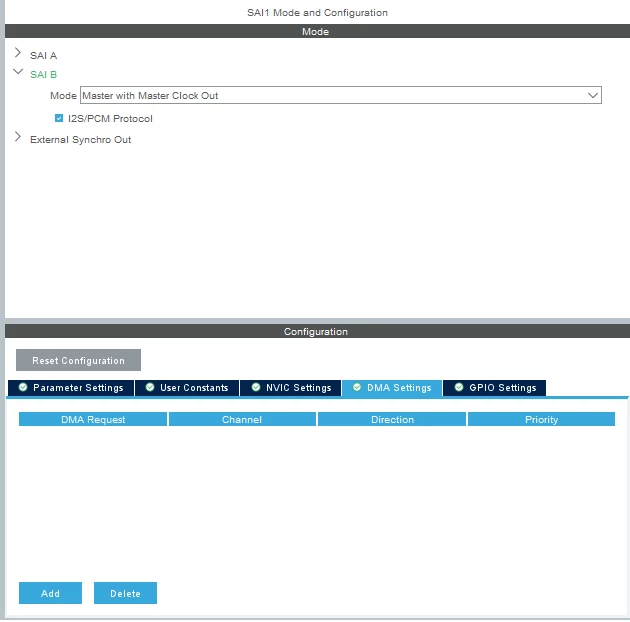
Task: Collapse the SAI B section
Action: pyautogui.click(x=18, y=72)
